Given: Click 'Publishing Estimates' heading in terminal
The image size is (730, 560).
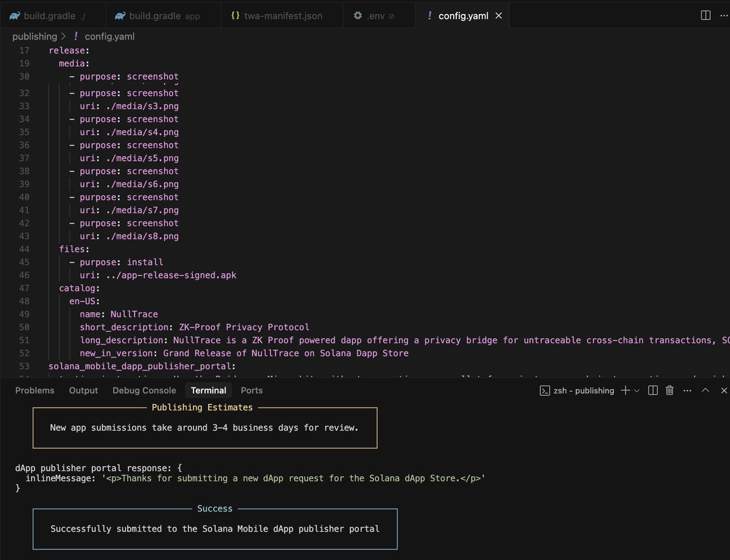Looking at the screenshot, I should pos(202,407).
